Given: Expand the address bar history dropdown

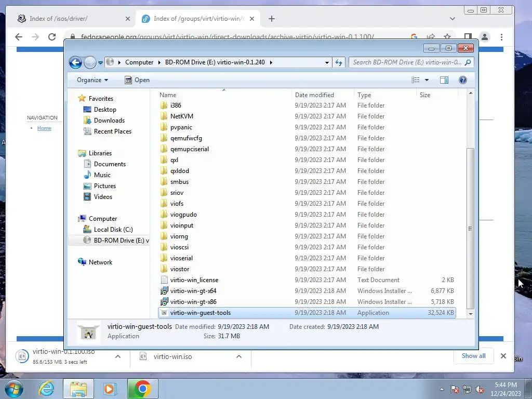Looking at the screenshot, I should pos(327,62).
